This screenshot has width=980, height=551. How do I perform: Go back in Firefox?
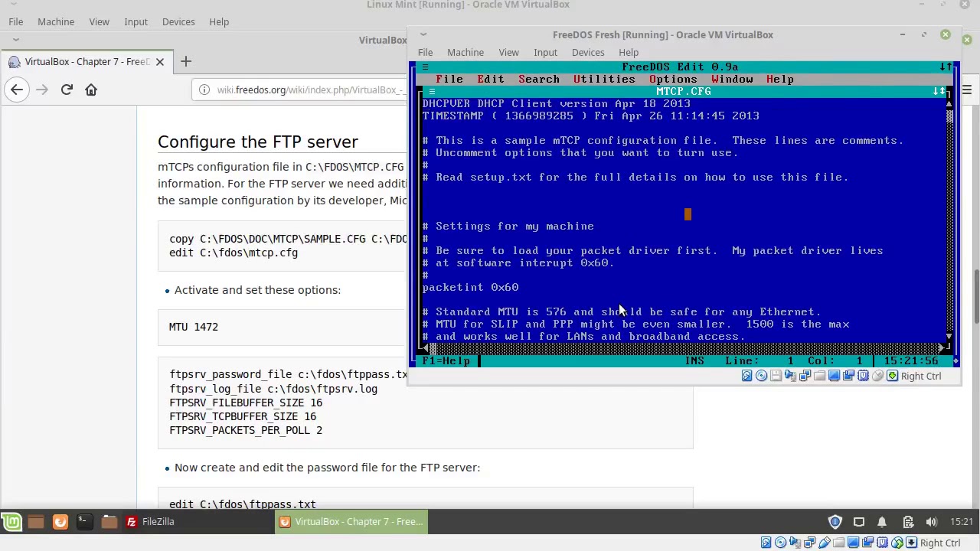17,90
